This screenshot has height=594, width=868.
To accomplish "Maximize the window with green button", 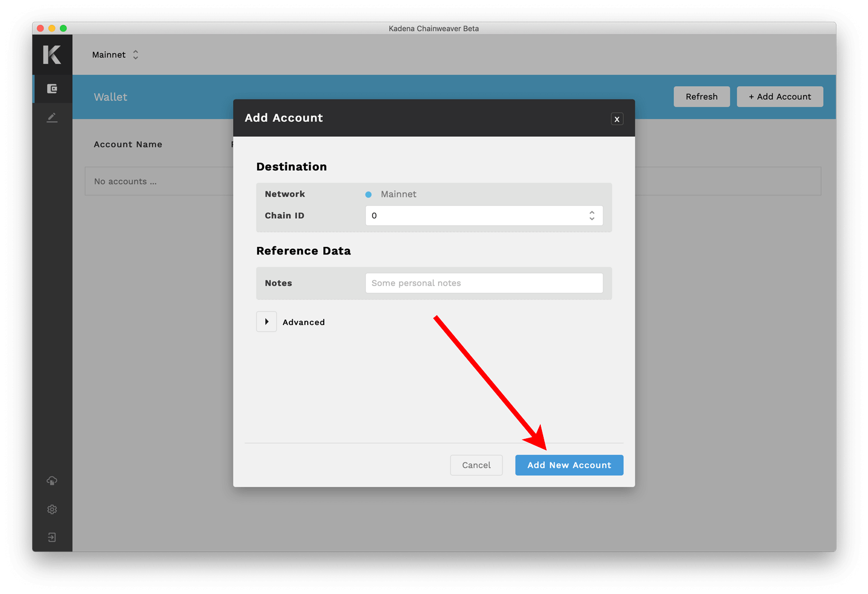I will coord(63,28).
